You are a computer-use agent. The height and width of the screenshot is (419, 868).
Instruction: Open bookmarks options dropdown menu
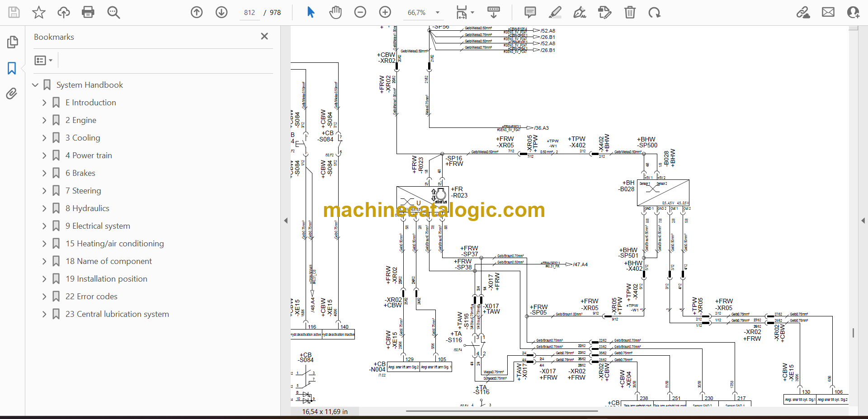tap(44, 60)
